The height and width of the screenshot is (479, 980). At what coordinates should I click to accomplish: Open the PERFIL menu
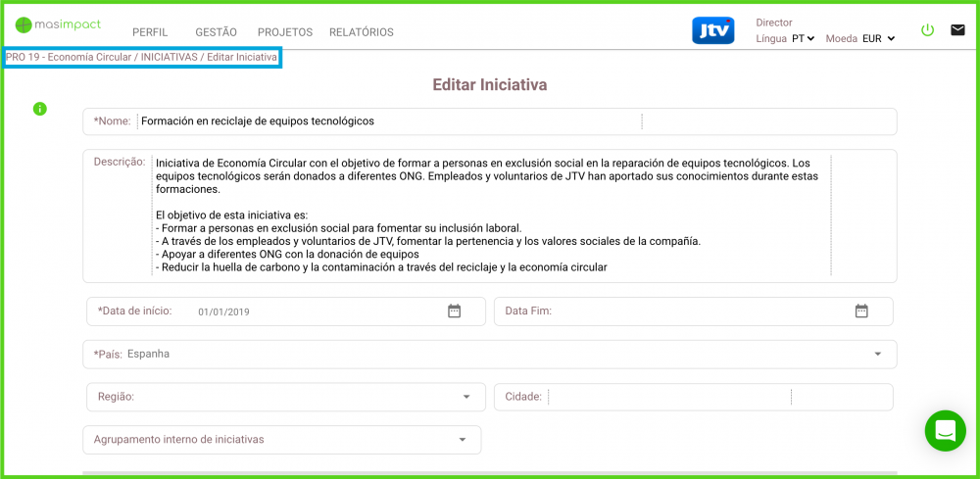click(x=150, y=32)
